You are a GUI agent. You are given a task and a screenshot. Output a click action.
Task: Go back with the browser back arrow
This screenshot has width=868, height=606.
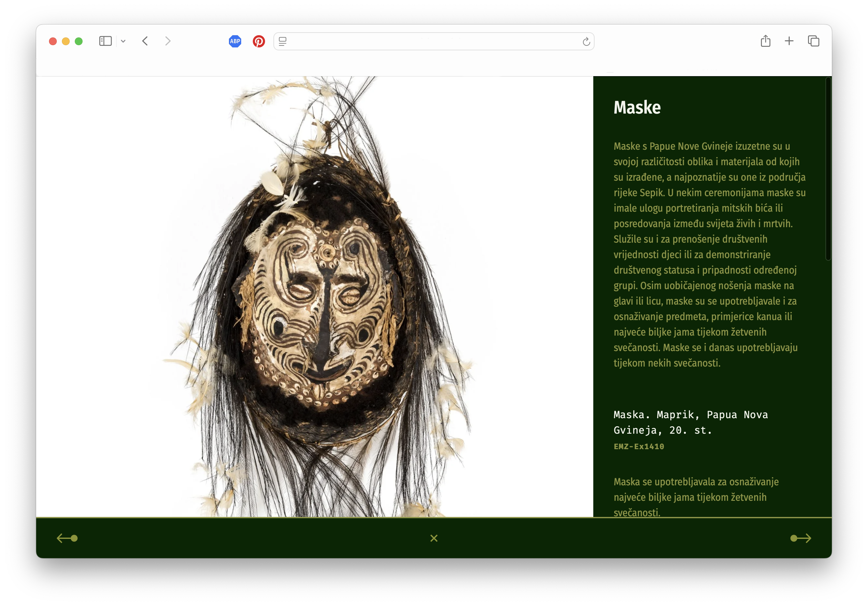[145, 41]
